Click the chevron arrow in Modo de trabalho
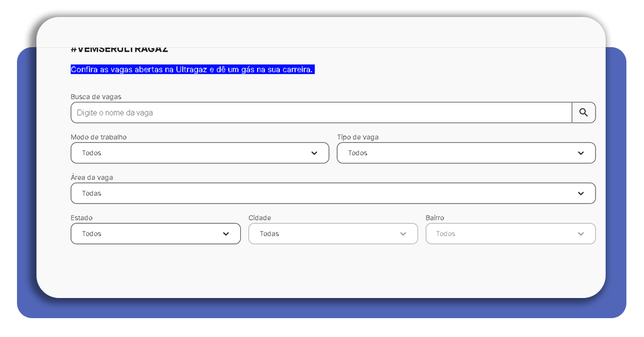This screenshot has height=337, width=644. coord(314,153)
